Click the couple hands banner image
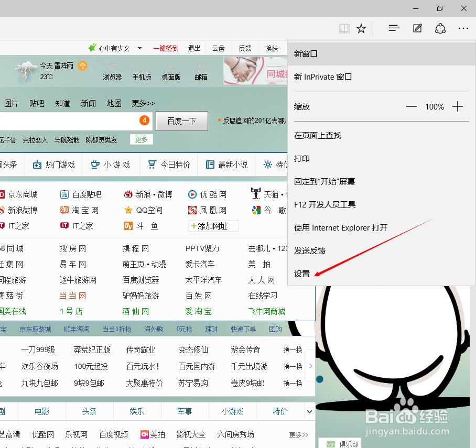Viewport: 476px width, 448px height. (255, 71)
